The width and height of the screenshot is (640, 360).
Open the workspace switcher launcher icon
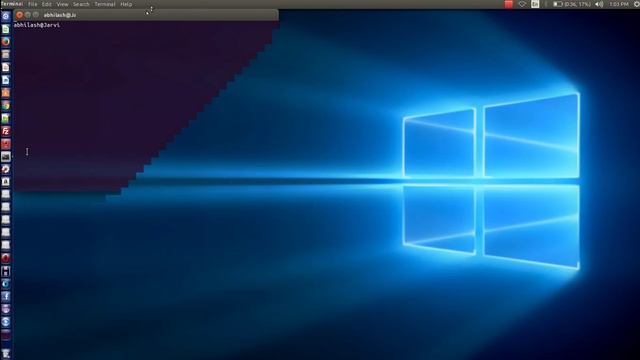[x=6, y=335]
